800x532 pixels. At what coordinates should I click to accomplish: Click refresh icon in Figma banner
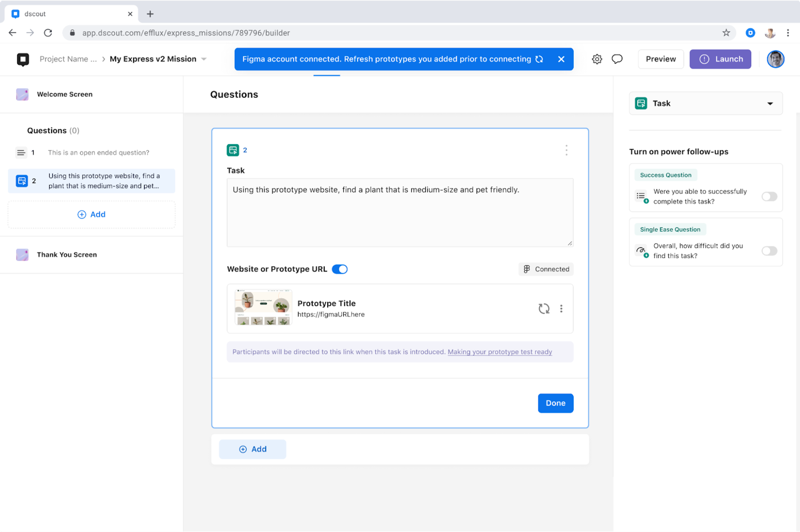(x=539, y=59)
